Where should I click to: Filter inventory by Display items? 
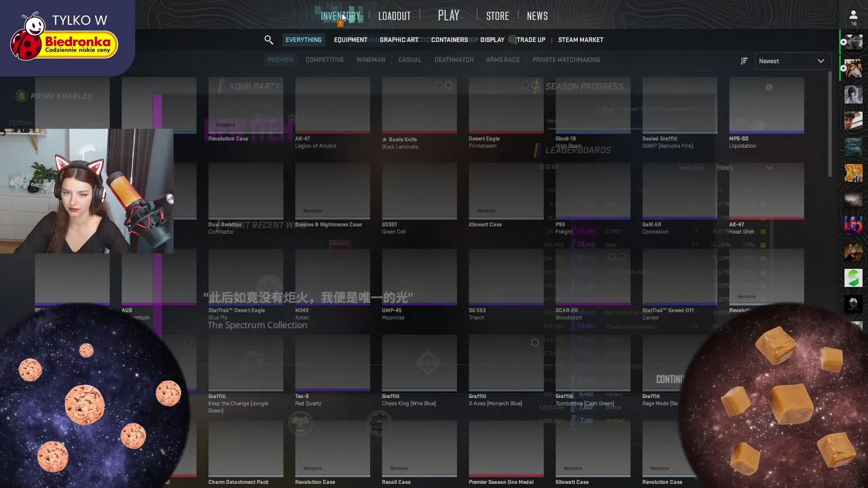[x=492, y=40]
